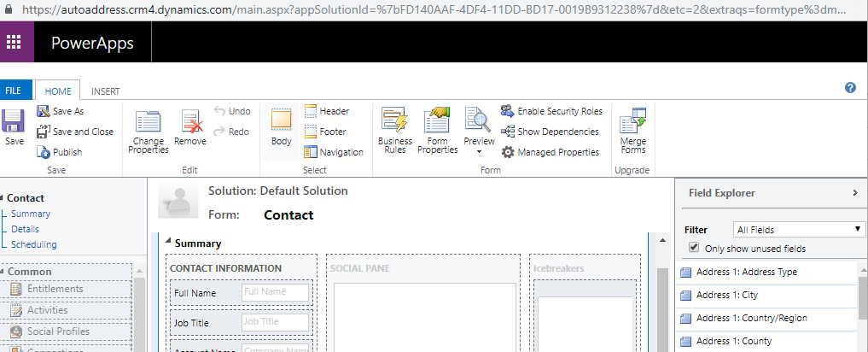Click the Job Title field box
Screen dimensions: 868x352
point(275,322)
